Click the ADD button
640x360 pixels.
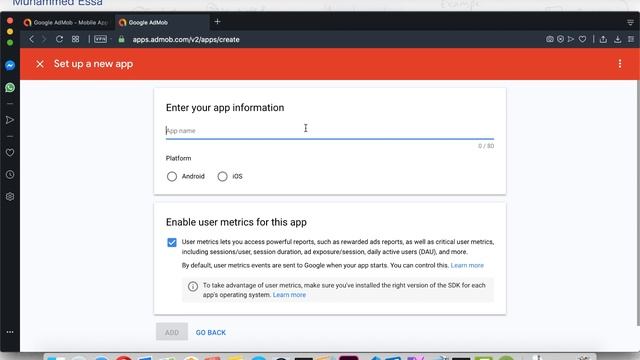point(172,332)
